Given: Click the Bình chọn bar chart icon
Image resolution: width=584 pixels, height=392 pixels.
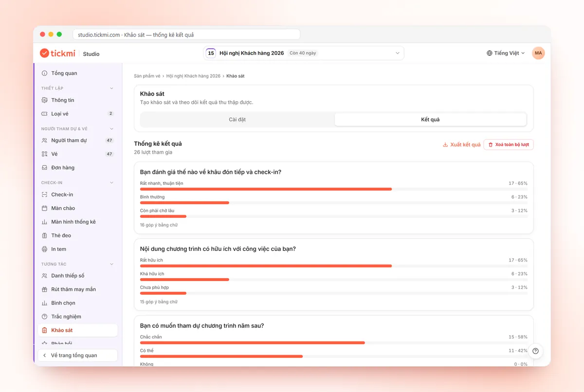Looking at the screenshot, I should pyautogui.click(x=44, y=303).
